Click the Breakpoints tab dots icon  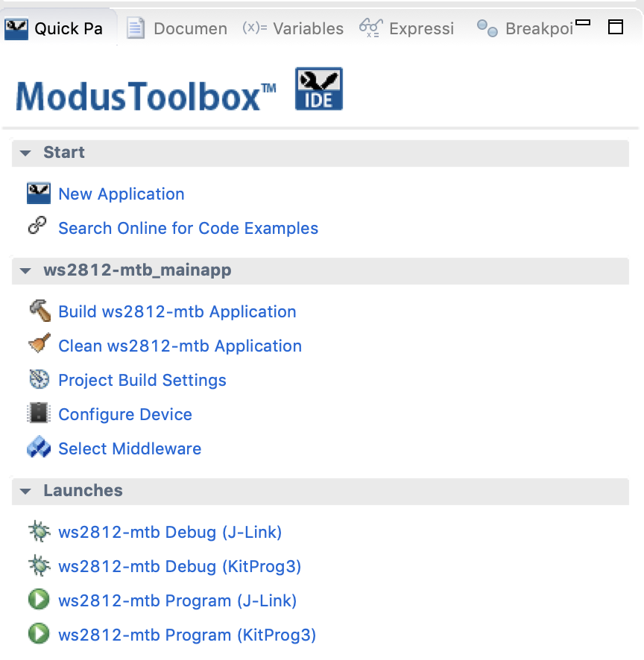click(487, 28)
